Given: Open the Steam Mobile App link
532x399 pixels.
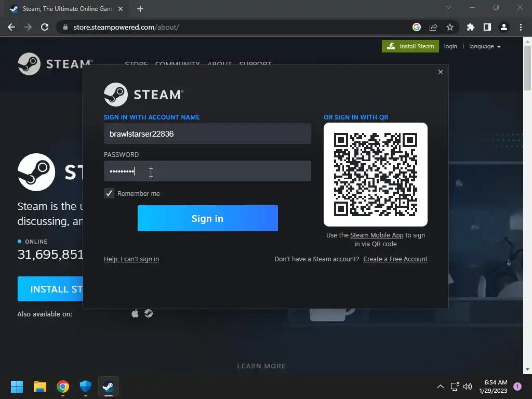Looking at the screenshot, I should (x=377, y=235).
